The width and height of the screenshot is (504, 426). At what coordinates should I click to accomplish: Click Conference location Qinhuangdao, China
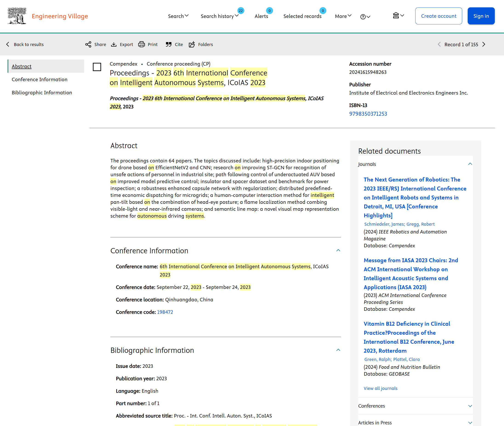tap(189, 300)
